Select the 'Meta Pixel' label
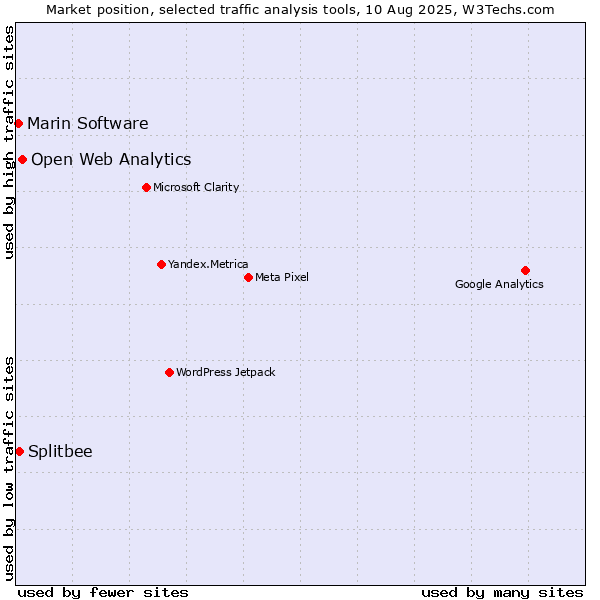The width and height of the screenshot is (600, 600). click(x=282, y=277)
